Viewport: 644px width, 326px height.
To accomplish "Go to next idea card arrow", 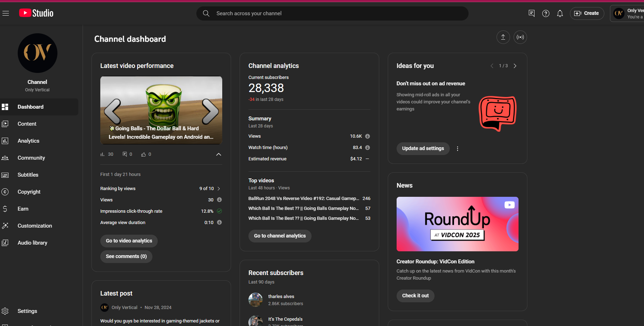I will [x=515, y=66].
